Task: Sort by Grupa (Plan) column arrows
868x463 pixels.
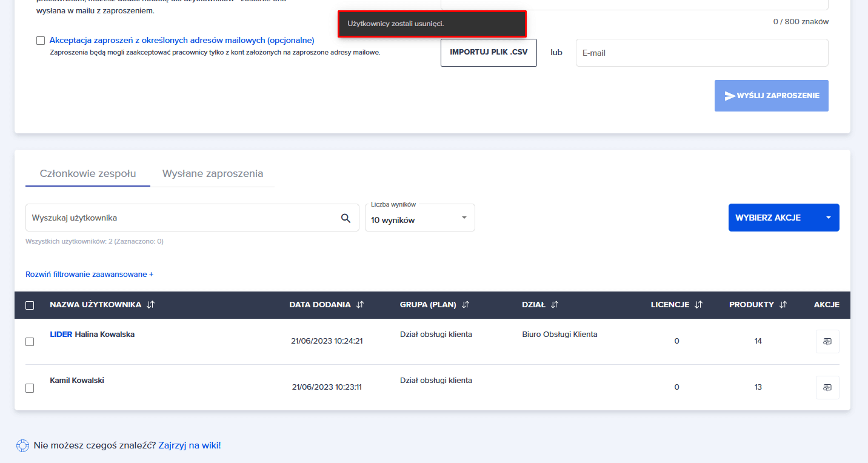Action: tap(466, 305)
